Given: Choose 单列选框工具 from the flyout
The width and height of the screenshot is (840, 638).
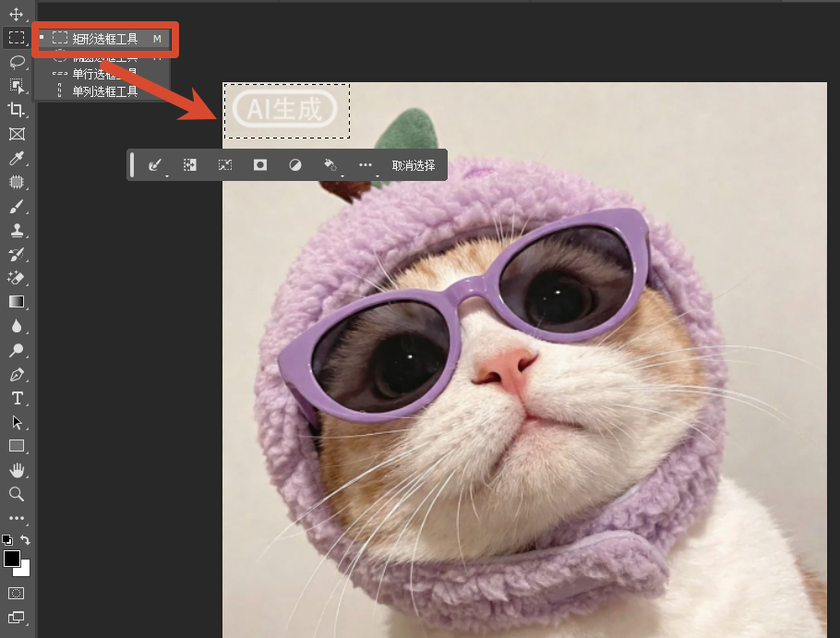Looking at the screenshot, I should pyautogui.click(x=102, y=91).
